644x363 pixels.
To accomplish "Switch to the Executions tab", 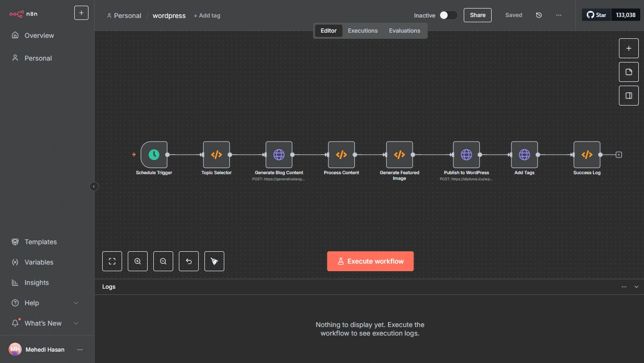I will pos(362,31).
